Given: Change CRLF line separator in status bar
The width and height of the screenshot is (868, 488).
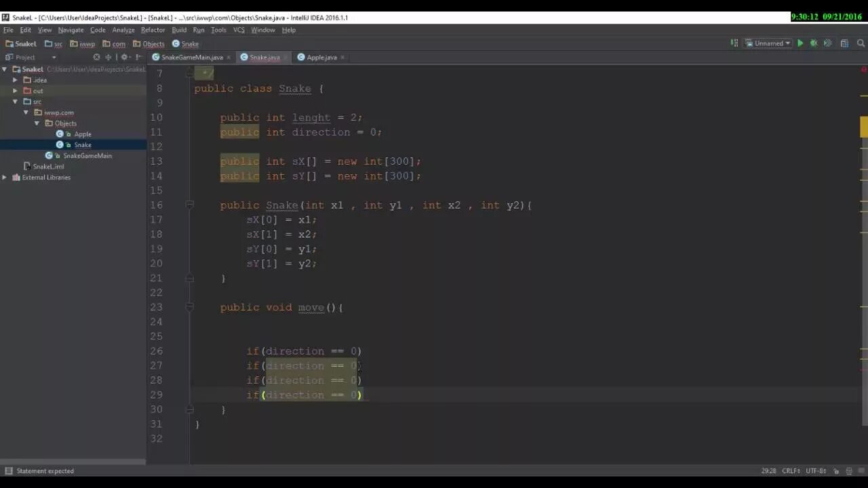Looking at the screenshot, I should 791,471.
